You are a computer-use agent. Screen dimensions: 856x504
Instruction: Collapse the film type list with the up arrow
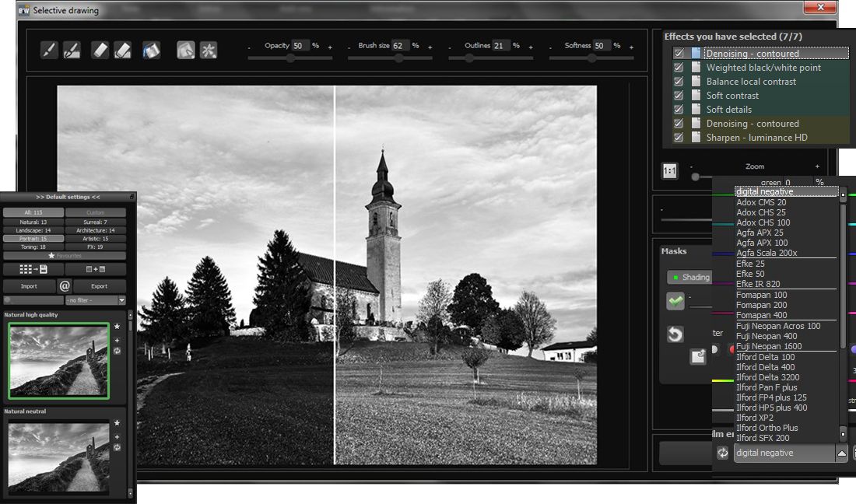[844, 453]
